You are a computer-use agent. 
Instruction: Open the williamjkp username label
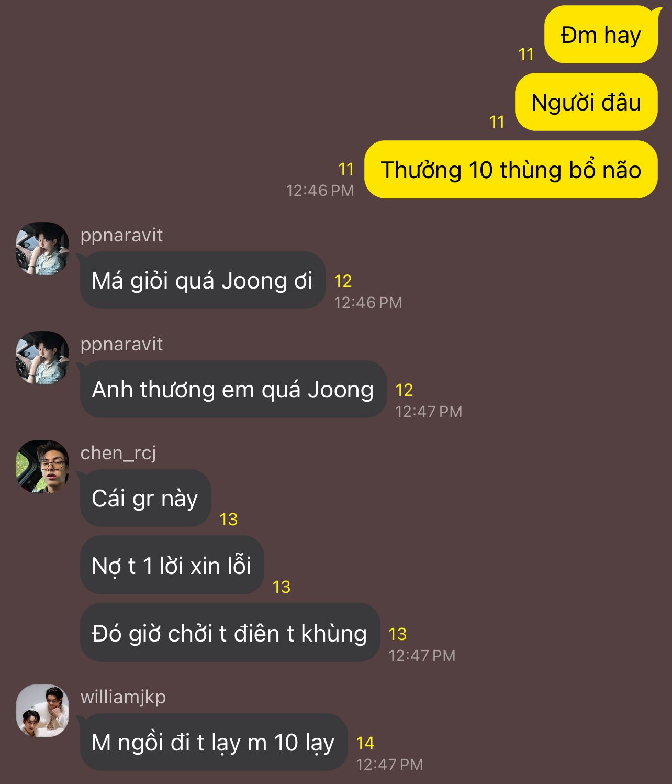(123, 697)
